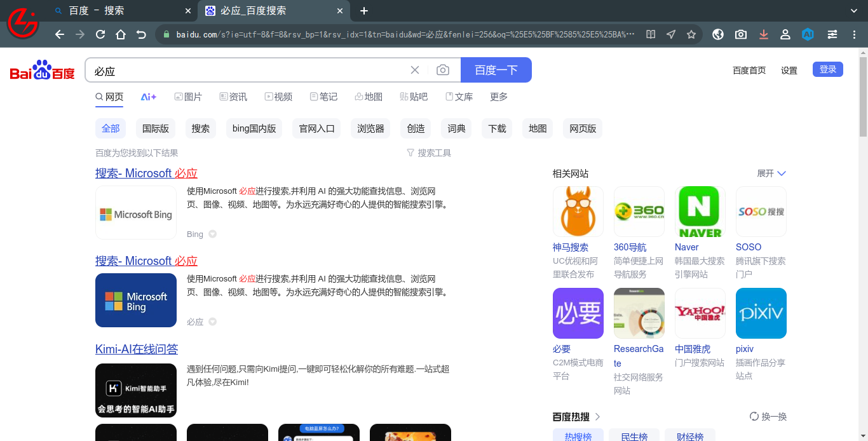Open the NAVER site thumbnail
The width and height of the screenshot is (868, 441).
(700, 212)
